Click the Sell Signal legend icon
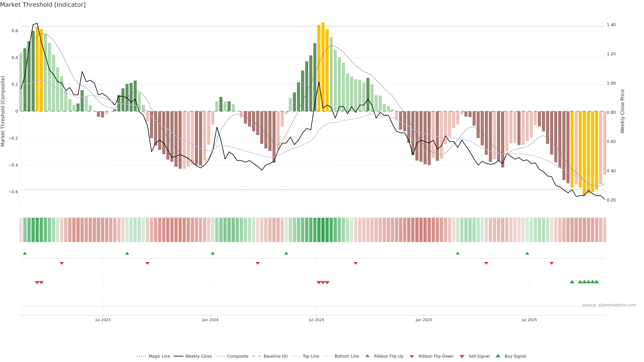This screenshot has height=362, width=644. click(x=462, y=356)
